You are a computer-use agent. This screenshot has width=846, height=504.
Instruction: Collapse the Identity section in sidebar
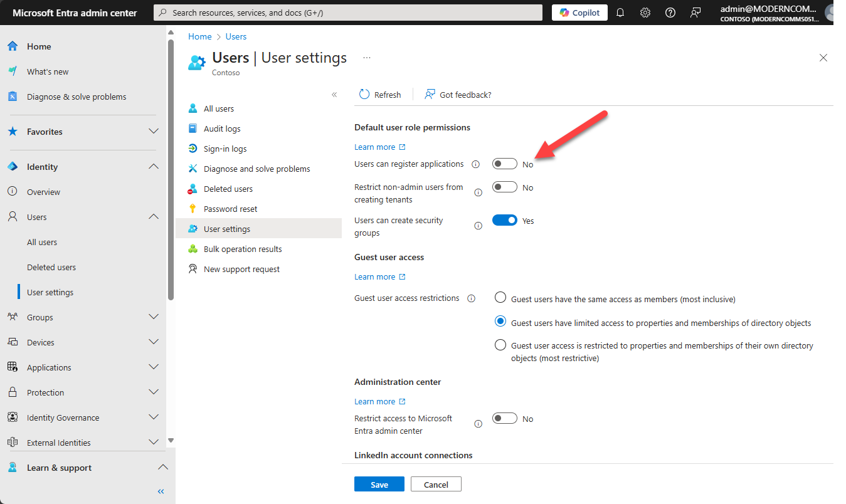[x=154, y=167]
